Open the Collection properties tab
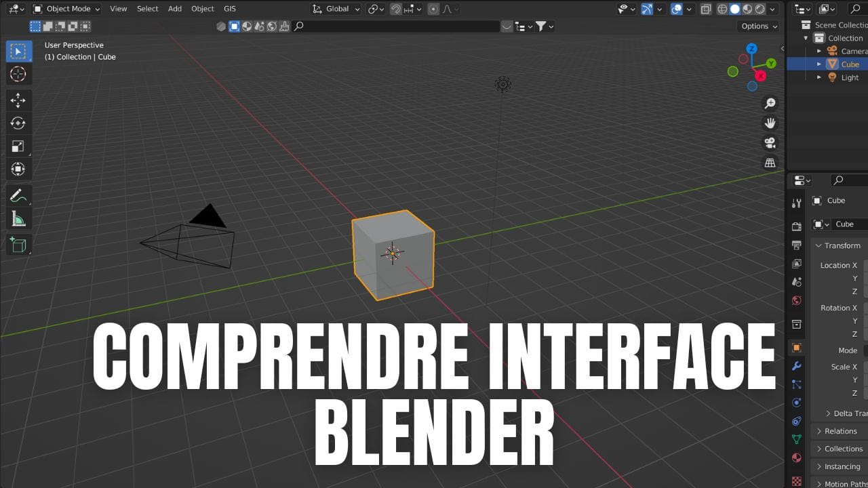Viewport: 868px width, 488px height. click(x=797, y=324)
